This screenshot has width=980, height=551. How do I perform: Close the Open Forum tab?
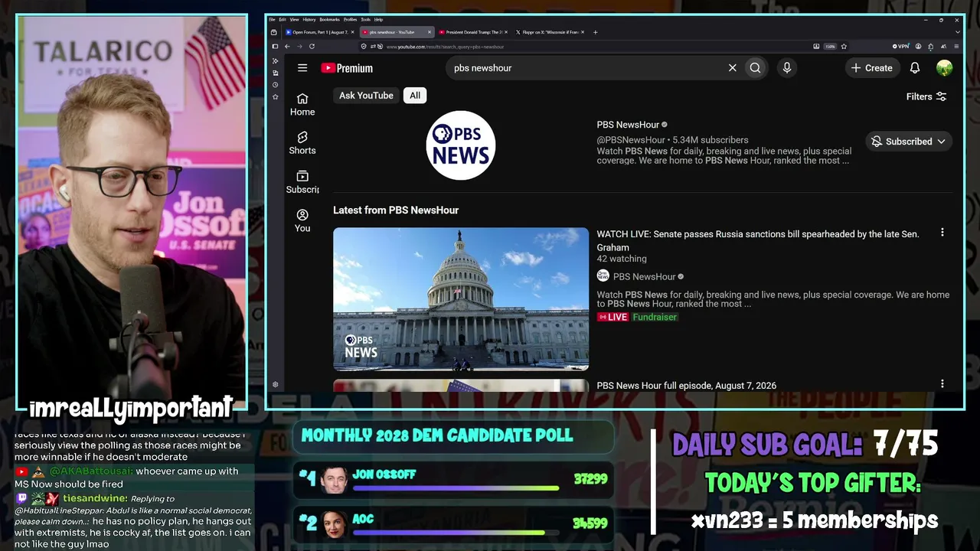tap(353, 32)
